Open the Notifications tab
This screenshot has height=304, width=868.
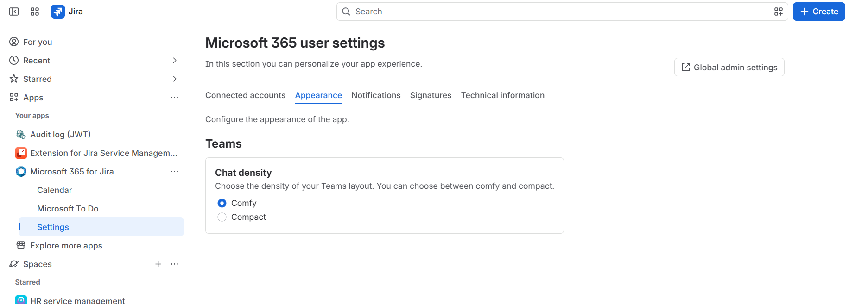376,95
